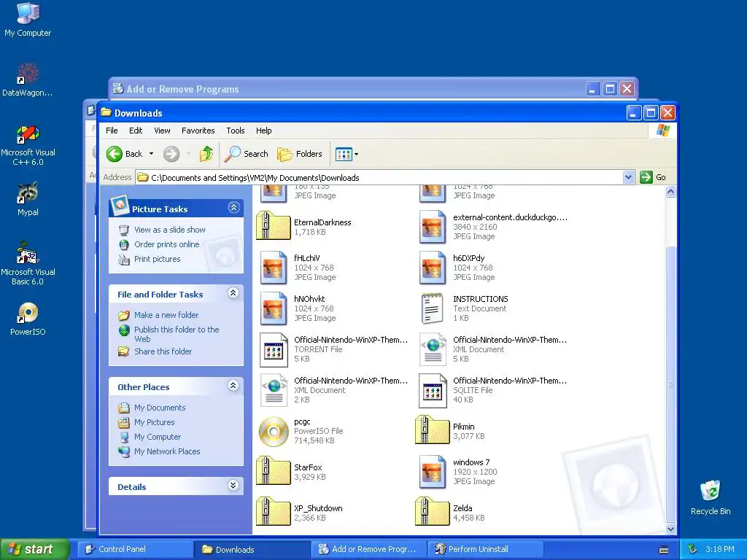Open the View menu
The image size is (747, 560).
click(x=162, y=131)
